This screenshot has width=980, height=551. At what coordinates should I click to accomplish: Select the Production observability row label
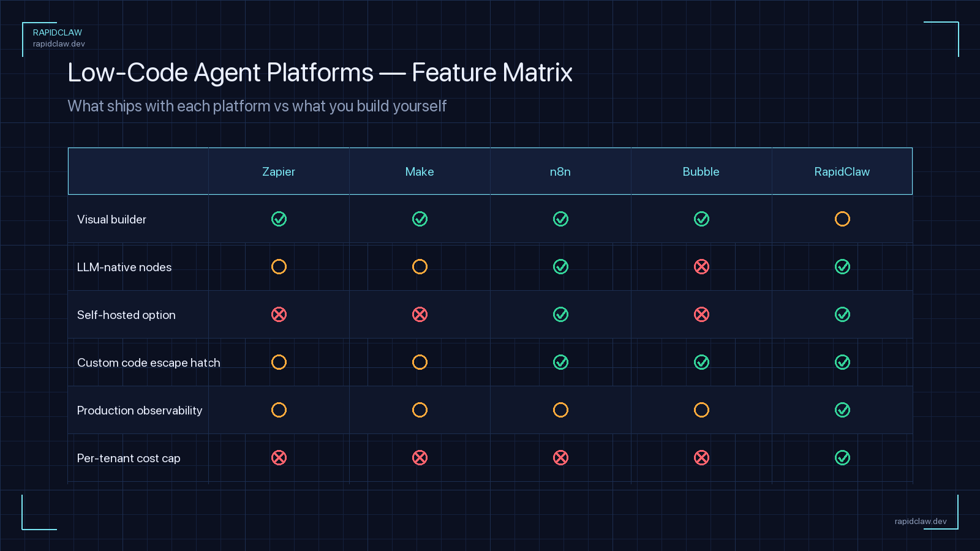tap(140, 410)
